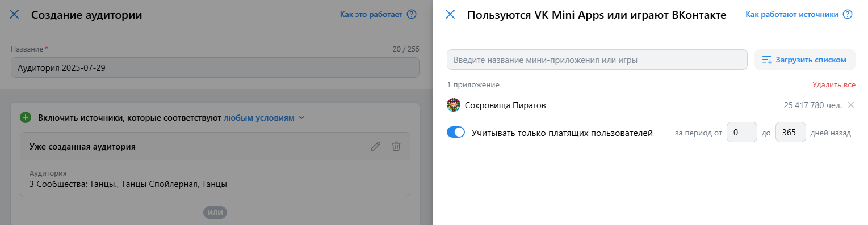The height and width of the screenshot is (225, 868).
Task: Focus the mini-app or game name search field
Action: 597,60
